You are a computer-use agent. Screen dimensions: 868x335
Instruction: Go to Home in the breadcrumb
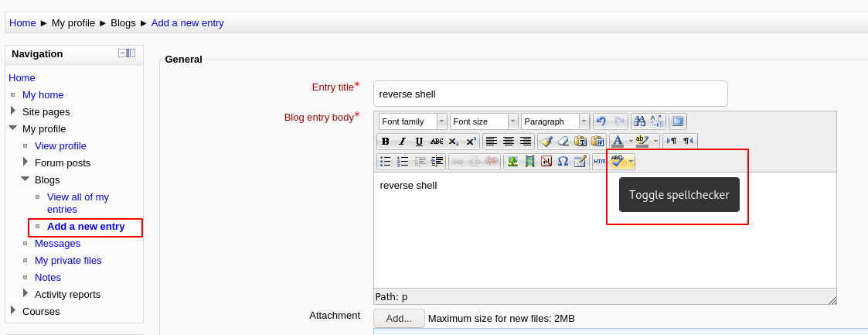point(22,22)
